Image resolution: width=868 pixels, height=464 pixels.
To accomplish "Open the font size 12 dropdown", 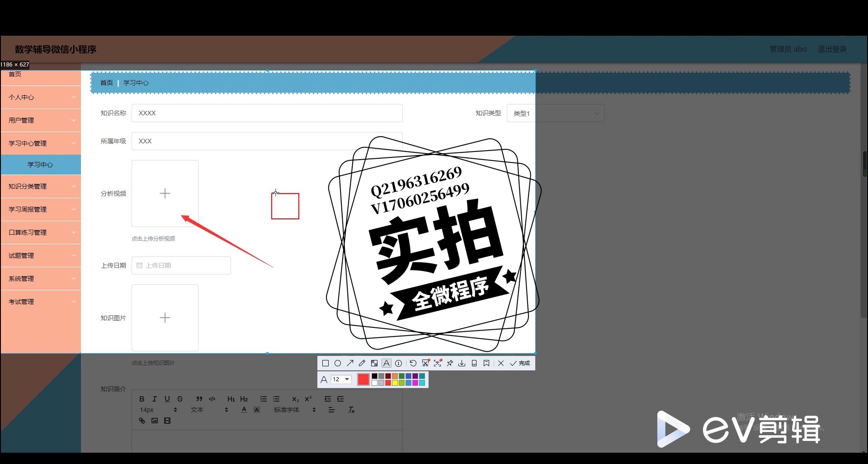I will click(341, 379).
